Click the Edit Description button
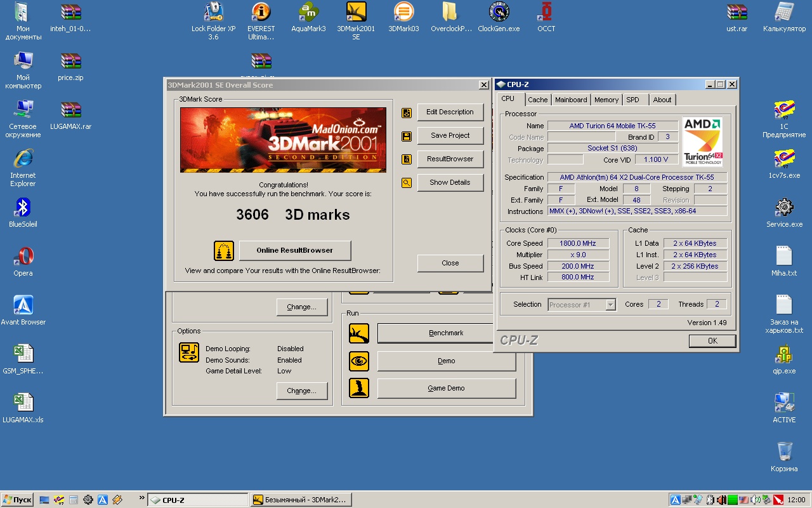 (x=450, y=112)
